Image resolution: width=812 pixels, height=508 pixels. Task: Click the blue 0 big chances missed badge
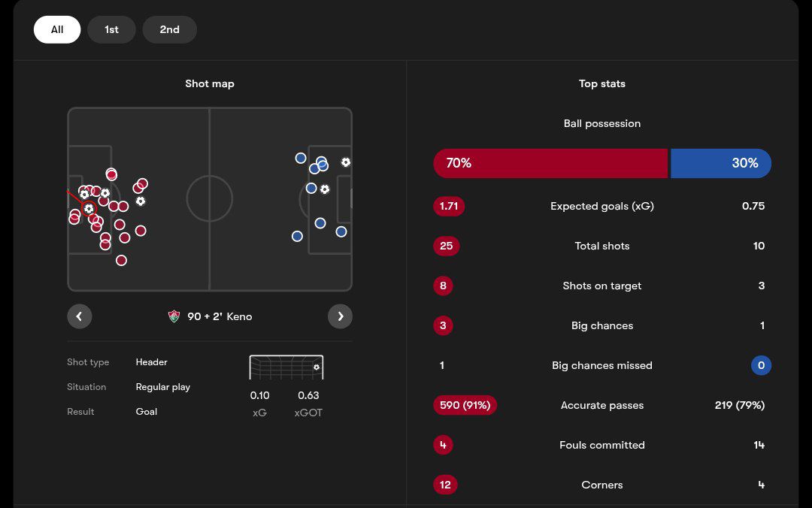(761, 365)
